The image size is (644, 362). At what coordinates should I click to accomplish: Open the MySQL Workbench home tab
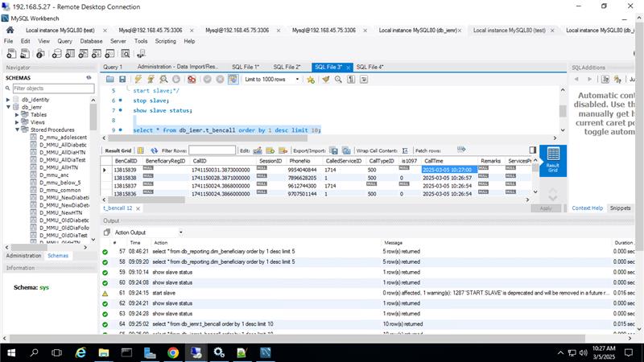tap(10, 30)
